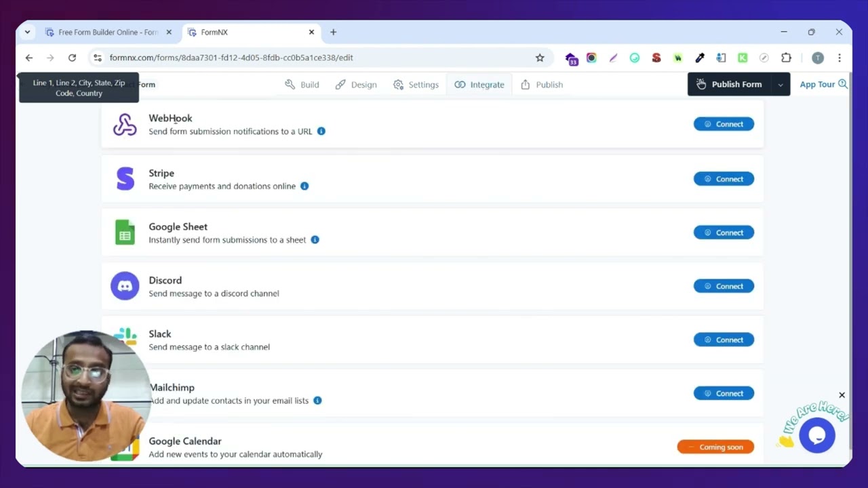Switch to the Design tab

tap(356, 85)
